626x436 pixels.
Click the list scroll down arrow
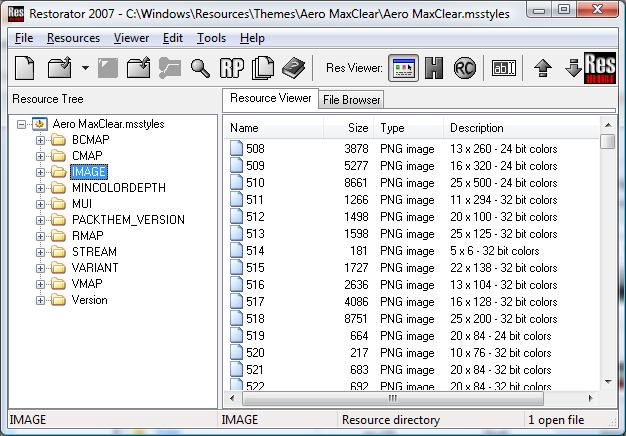pos(608,382)
